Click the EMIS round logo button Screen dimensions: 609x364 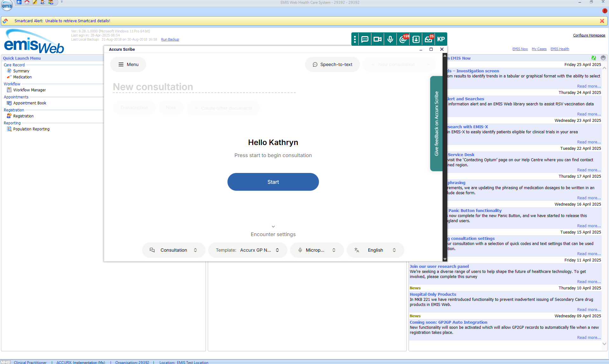pos(7,5)
